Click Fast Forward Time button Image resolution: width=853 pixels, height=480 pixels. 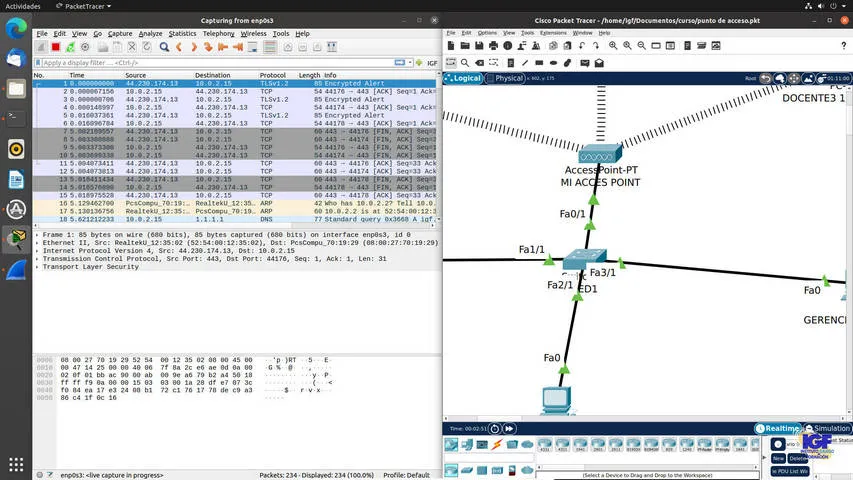pos(509,428)
